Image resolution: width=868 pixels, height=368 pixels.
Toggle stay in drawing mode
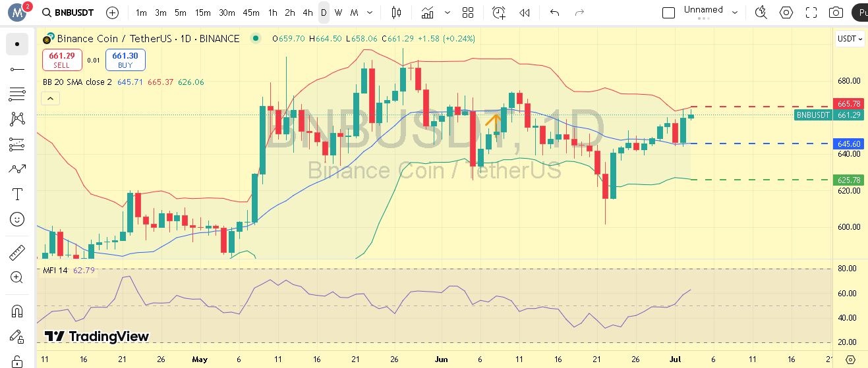click(x=17, y=336)
